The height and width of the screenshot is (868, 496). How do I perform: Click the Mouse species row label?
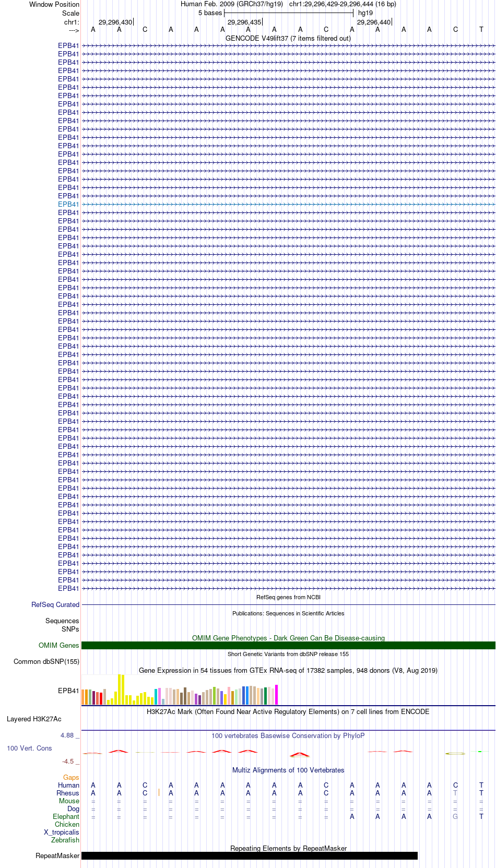click(x=69, y=801)
